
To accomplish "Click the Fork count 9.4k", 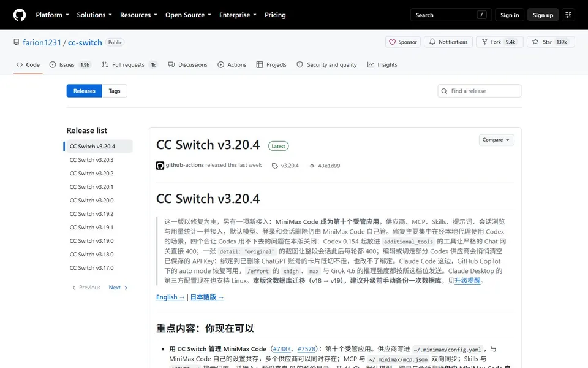I will pos(510,42).
